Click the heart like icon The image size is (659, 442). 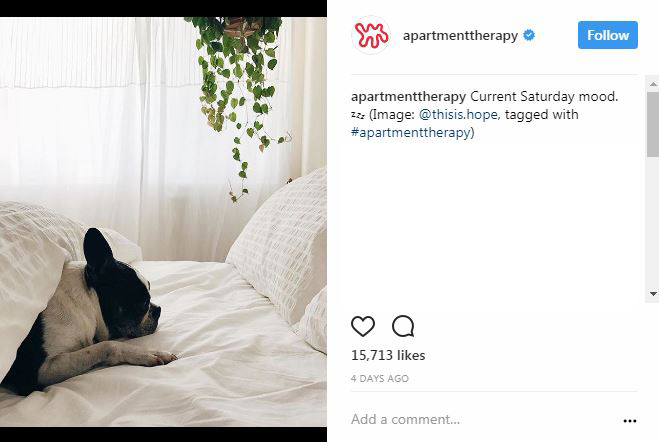coord(363,326)
